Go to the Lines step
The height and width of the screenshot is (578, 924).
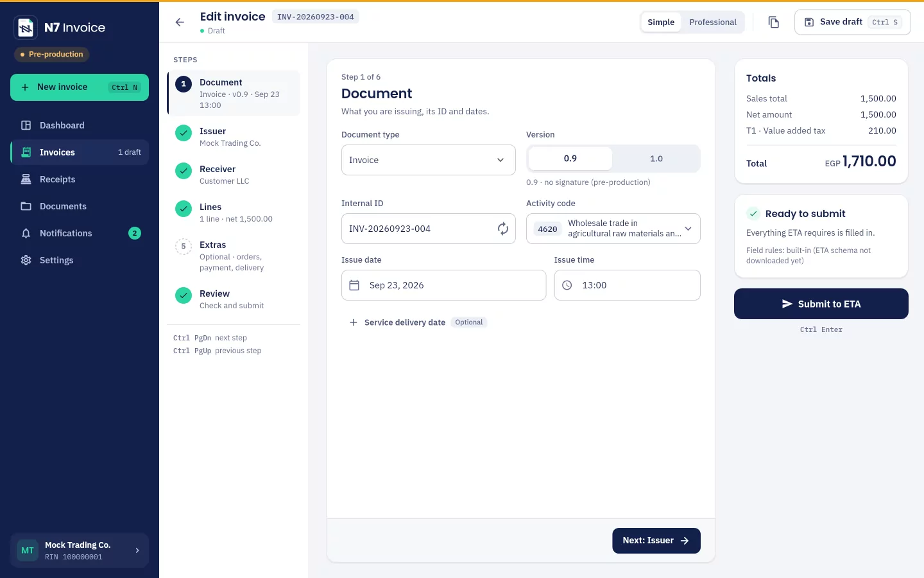(x=234, y=213)
